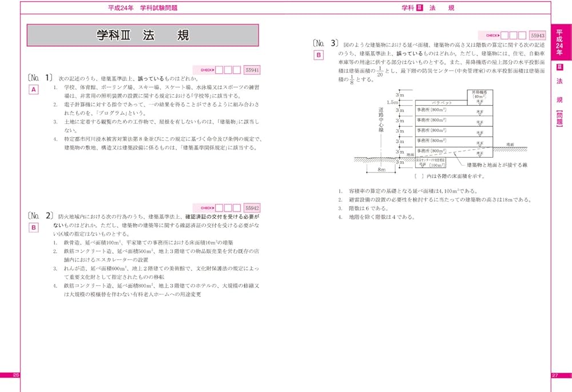The width and height of the screenshot is (572, 392).
Task: Select the topmost 事務所(800m²) floor box
Action: (x=431, y=110)
